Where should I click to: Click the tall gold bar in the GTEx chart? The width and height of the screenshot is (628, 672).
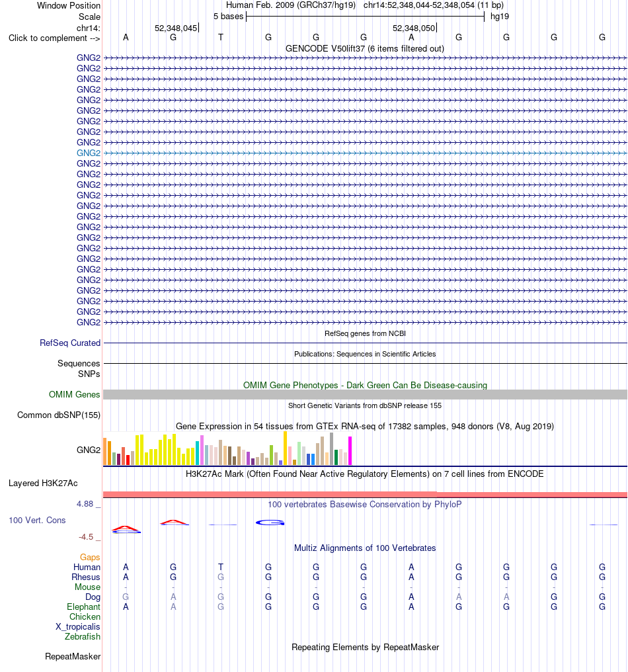click(x=286, y=448)
